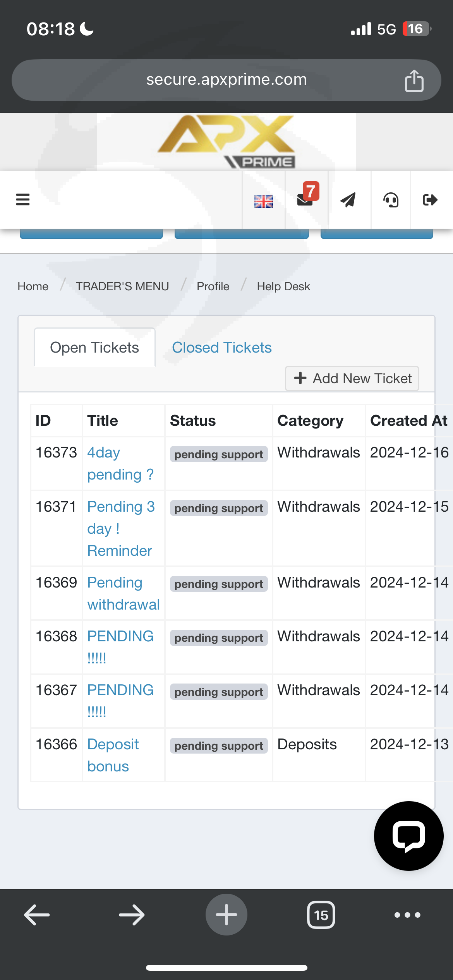453x980 pixels.
Task: Open the mail inbox with 7 notifications
Action: pyautogui.click(x=306, y=199)
